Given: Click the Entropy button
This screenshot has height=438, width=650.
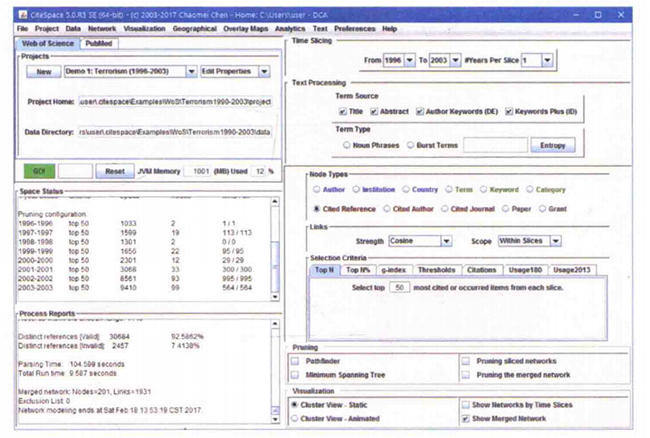Looking at the screenshot, I should pos(551,146).
